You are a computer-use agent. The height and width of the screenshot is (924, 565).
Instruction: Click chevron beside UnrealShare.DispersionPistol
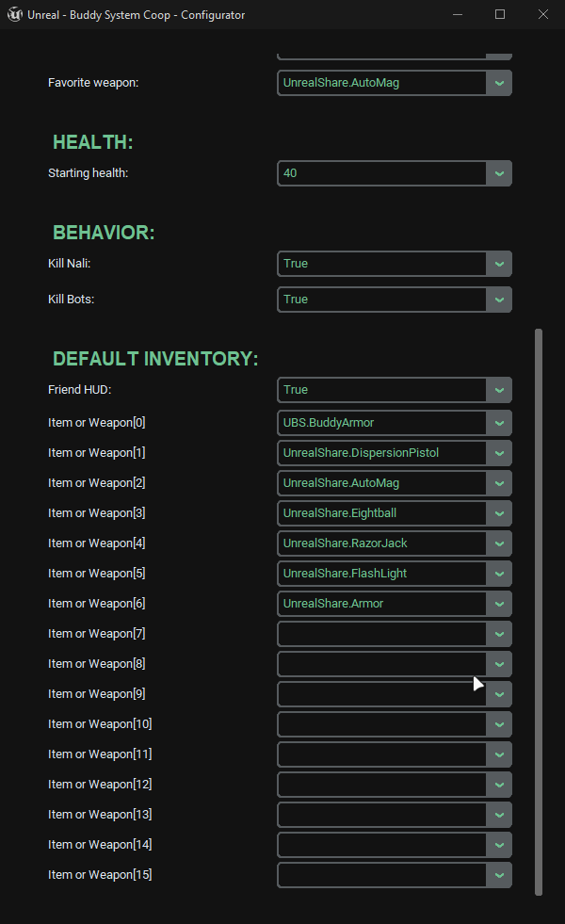[x=499, y=453]
